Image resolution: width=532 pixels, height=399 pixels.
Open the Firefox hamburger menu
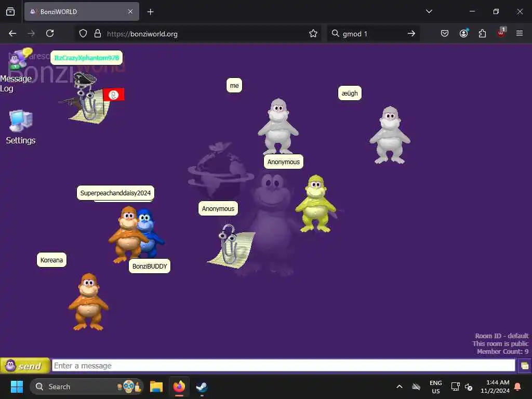point(520,33)
